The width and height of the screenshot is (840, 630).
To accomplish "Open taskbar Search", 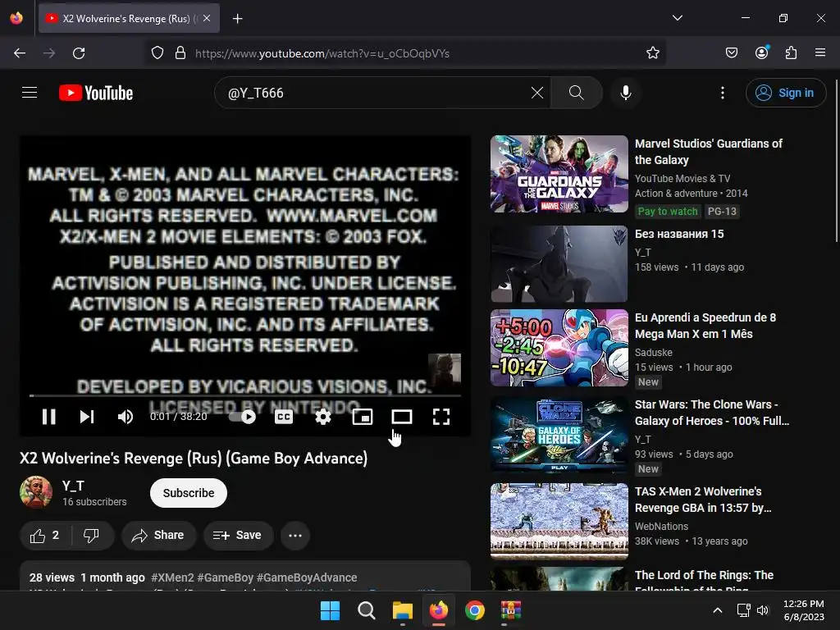I will click(367, 610).
